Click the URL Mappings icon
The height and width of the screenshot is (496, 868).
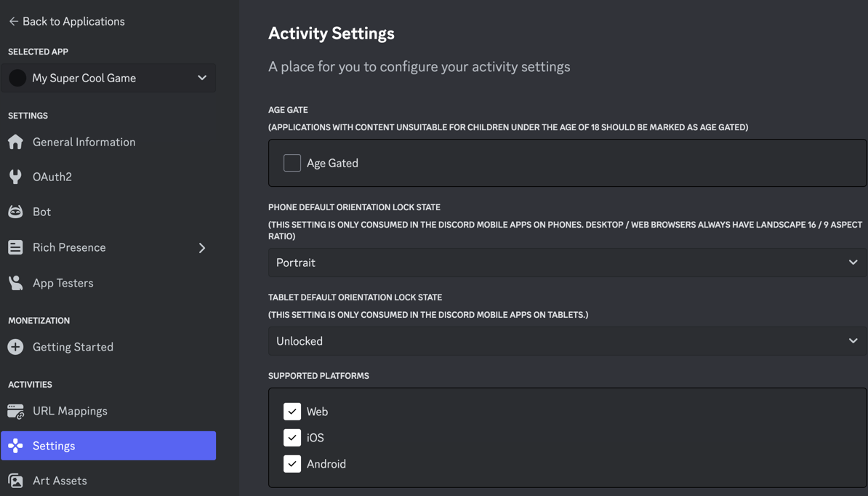15,411
